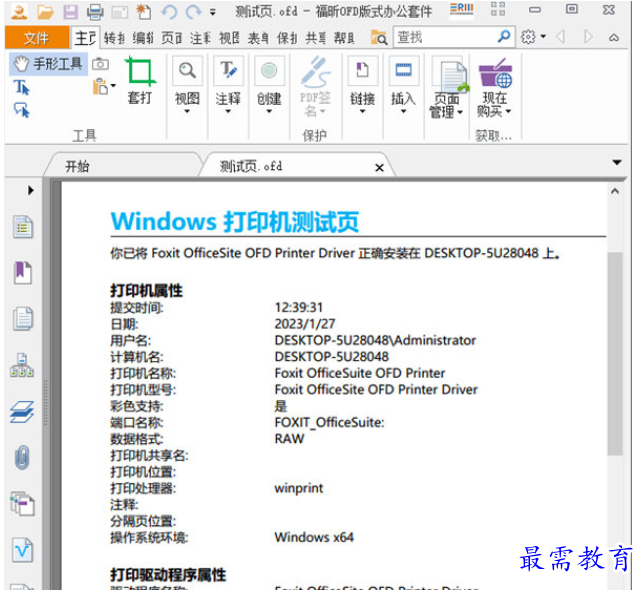641x590 pixels.
Task: Click the grid layout icon in title bar
Action: click(498, 9)
